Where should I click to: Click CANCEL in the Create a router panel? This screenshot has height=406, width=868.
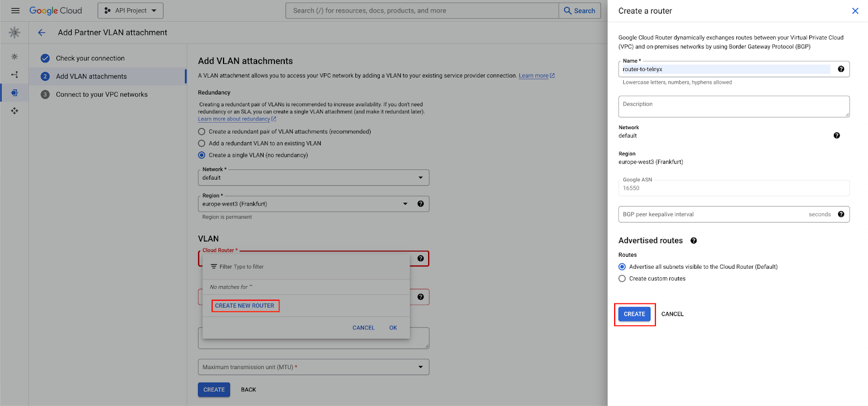(x=672, y=314)
